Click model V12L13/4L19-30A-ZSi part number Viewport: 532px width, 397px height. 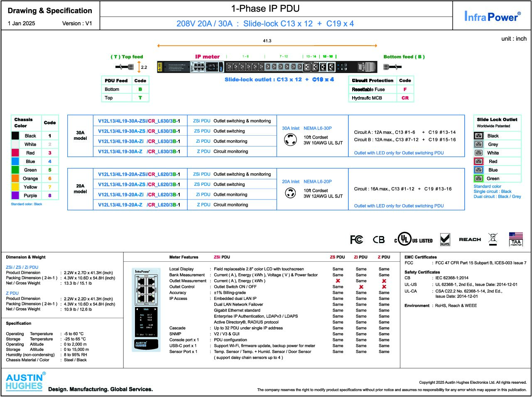tap(139, 121)
